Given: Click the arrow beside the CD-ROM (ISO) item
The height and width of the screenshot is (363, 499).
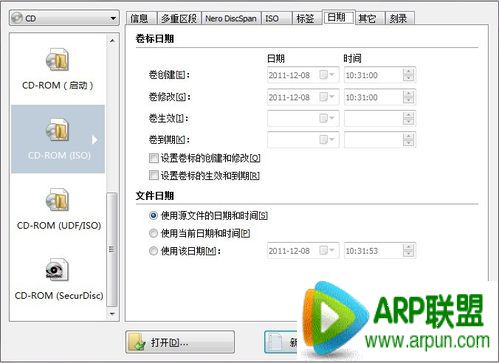Looking at the screenshot, I should pos(95,140).
